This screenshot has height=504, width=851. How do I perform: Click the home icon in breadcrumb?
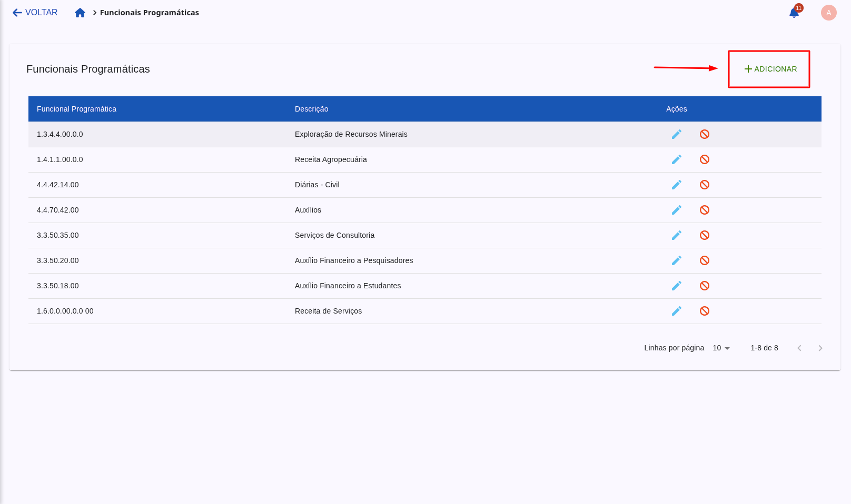click(80, 13)
